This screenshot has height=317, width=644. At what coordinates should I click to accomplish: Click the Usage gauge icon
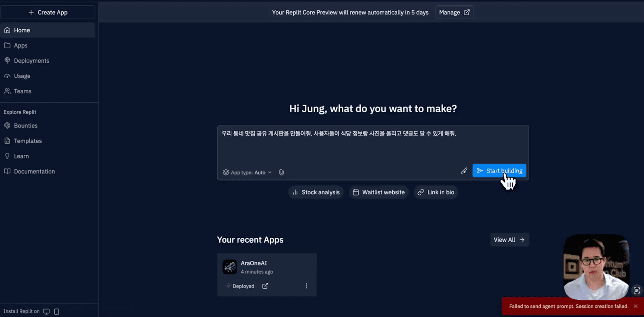coord(7,76)
